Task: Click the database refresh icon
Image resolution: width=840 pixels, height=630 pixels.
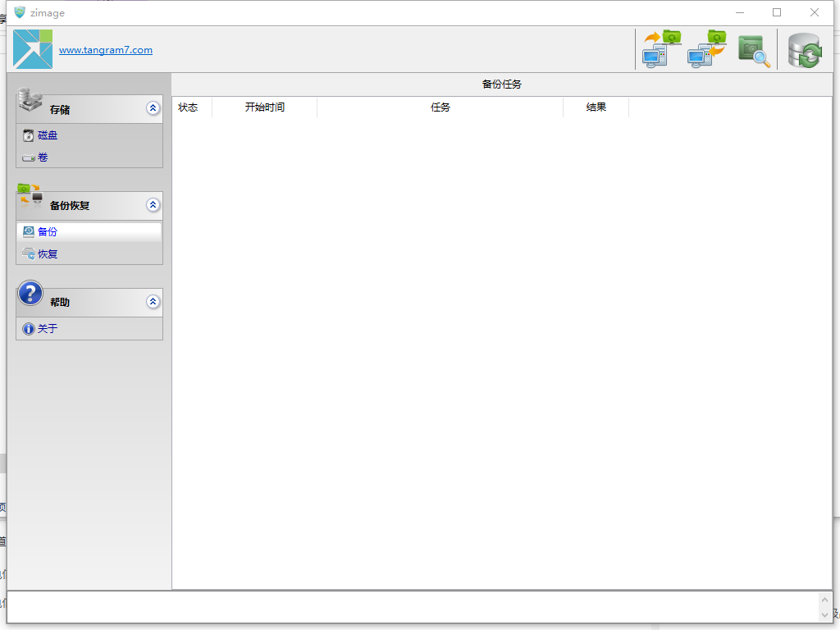Action: (804, 51)
